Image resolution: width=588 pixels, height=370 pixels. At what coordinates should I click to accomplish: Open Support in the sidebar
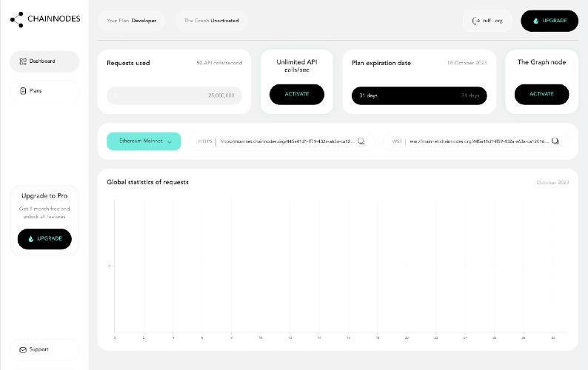pos(44,350)
